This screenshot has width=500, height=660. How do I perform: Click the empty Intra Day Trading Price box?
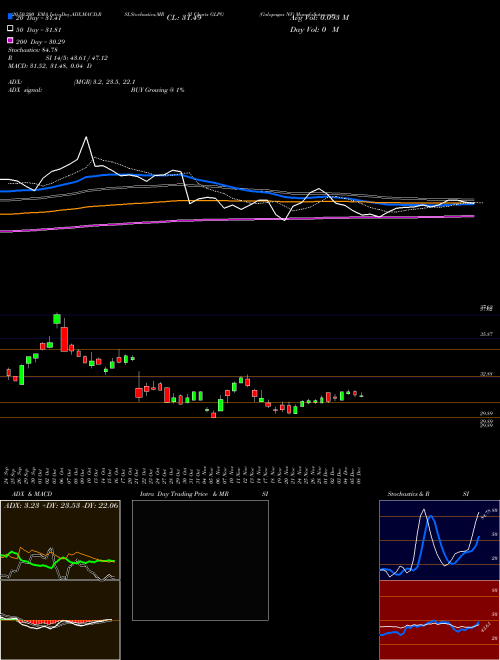coord(200,560)
